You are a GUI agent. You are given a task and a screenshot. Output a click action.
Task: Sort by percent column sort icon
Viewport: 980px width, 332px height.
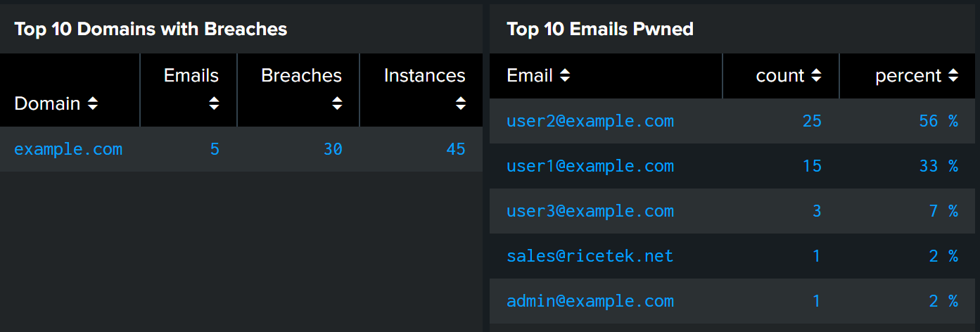click(953, 75)
